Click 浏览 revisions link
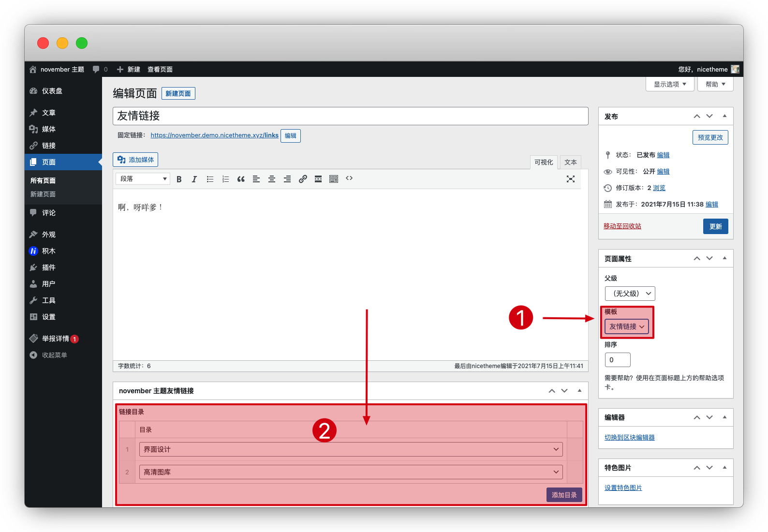Screen dimensions: 768x532 tap(659, 188)
